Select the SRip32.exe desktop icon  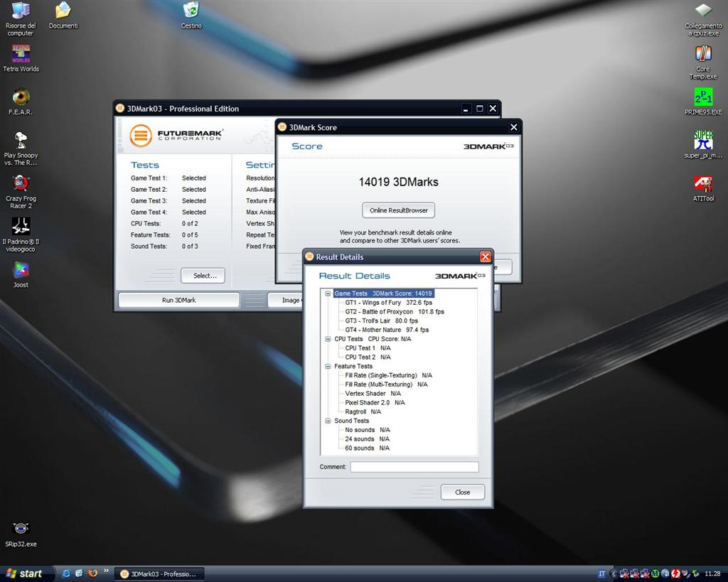click(21, 534)
